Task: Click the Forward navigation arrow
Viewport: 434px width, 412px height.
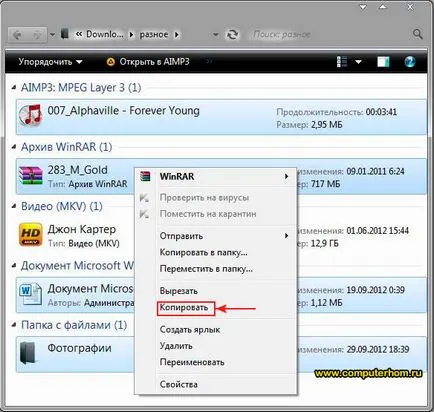Action: point(36,35)
